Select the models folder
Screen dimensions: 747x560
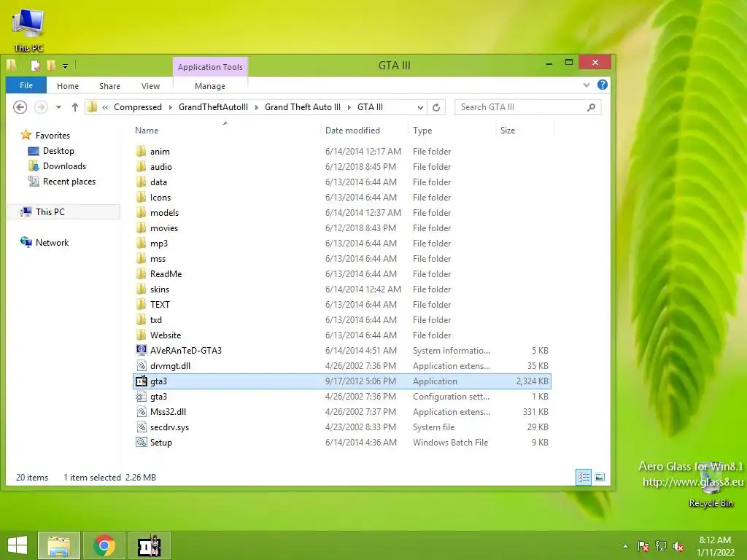pyautogui.click(x=341, y=212)
